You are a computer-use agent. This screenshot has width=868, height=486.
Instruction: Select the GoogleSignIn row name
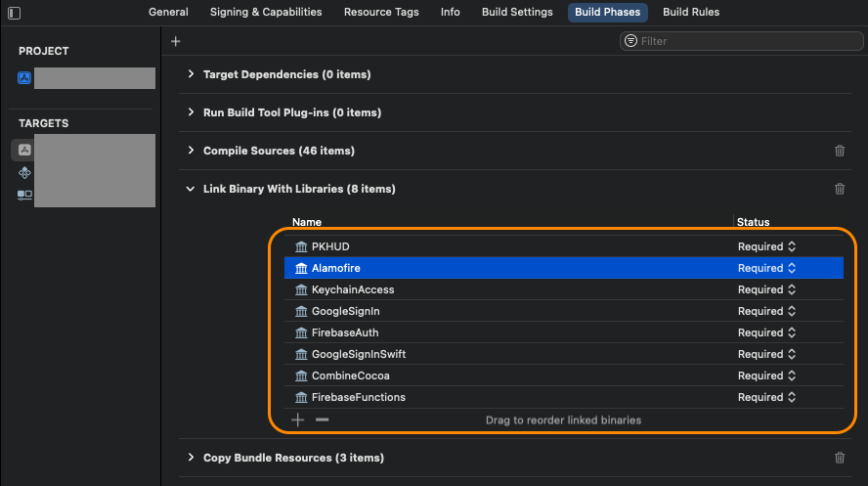click(x=345, y=312)
